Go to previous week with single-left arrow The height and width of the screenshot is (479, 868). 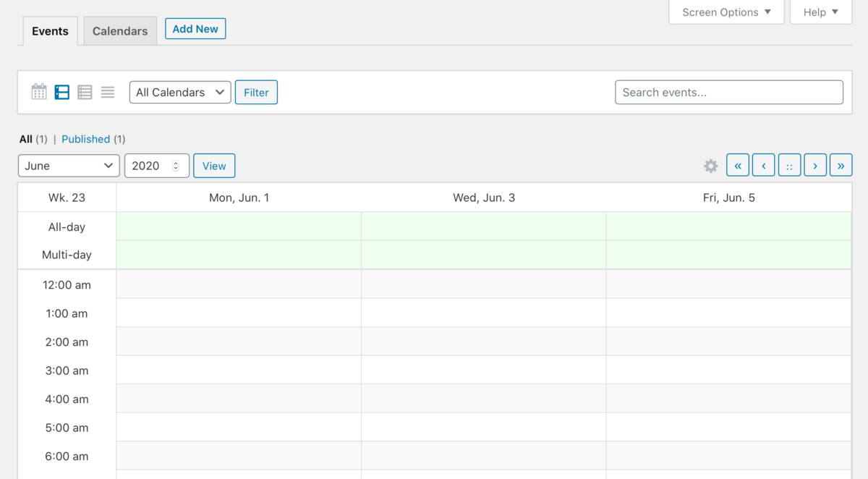click(x=764, y=166)
